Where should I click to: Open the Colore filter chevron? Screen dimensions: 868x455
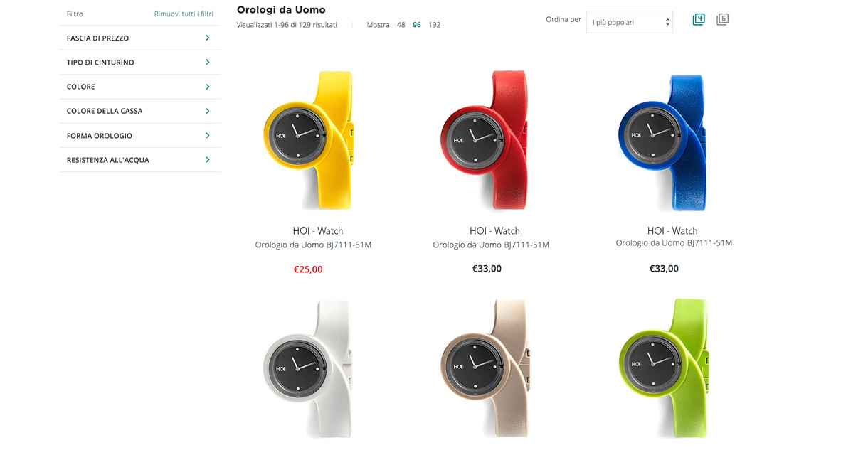tap(208, 87)
